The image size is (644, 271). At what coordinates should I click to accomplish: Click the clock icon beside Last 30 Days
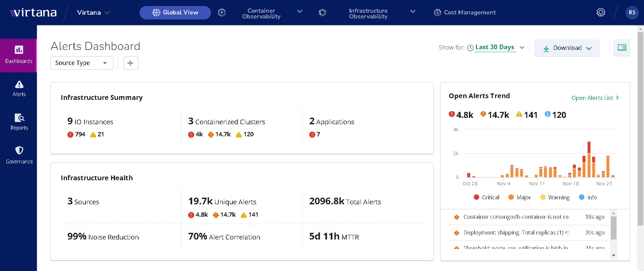tap(470, 48)
